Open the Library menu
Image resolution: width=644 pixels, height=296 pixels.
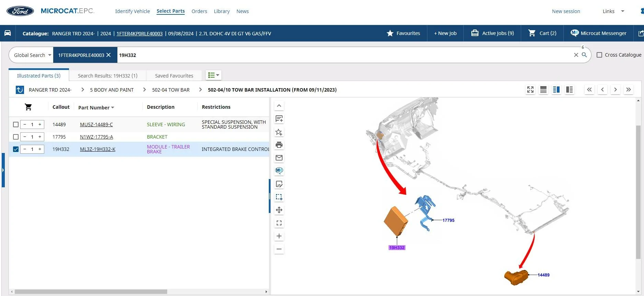222,11
